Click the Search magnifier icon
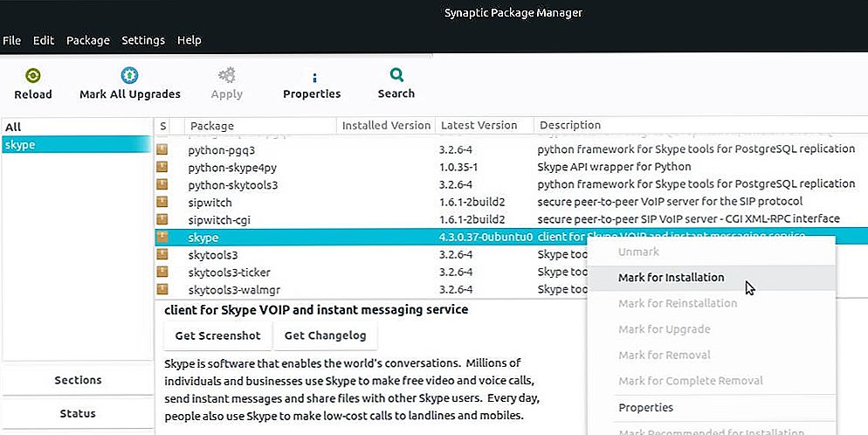Screen dimensions: 868x435 (x=396, y=75)
